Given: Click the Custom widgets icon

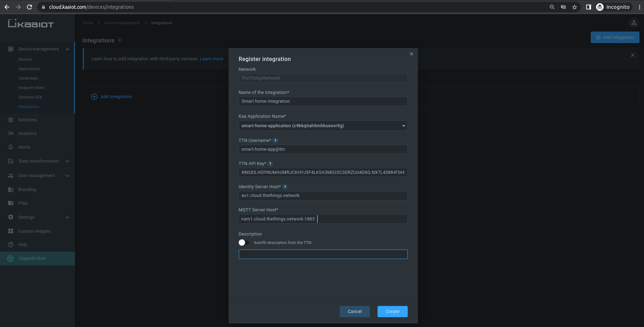Looking at the screenshot, I should point(11,231).
